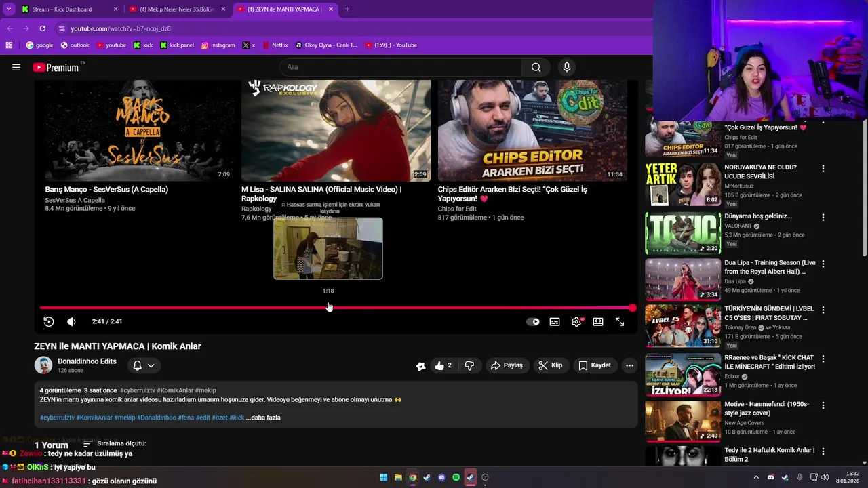Click the Paylaş share button

click(x=507, y=365)
